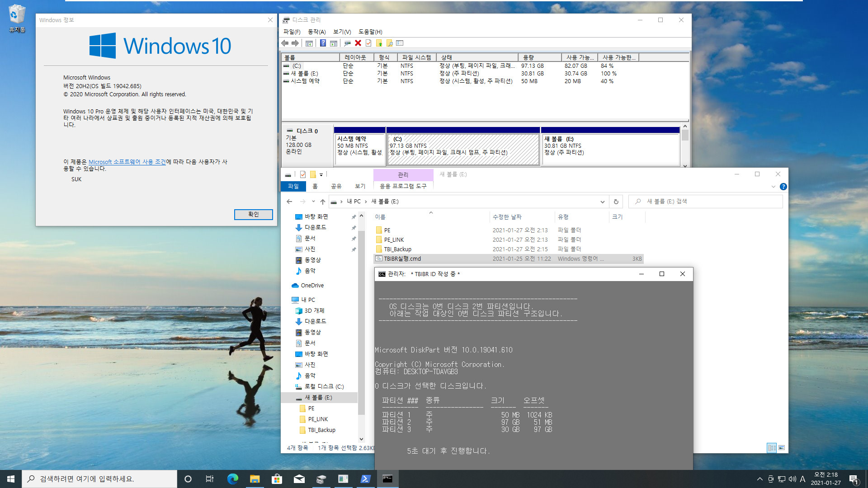This screenshot has height=488, width=868.
Task: Go back in File Explorer navigation
Action: tap(289, 202)
